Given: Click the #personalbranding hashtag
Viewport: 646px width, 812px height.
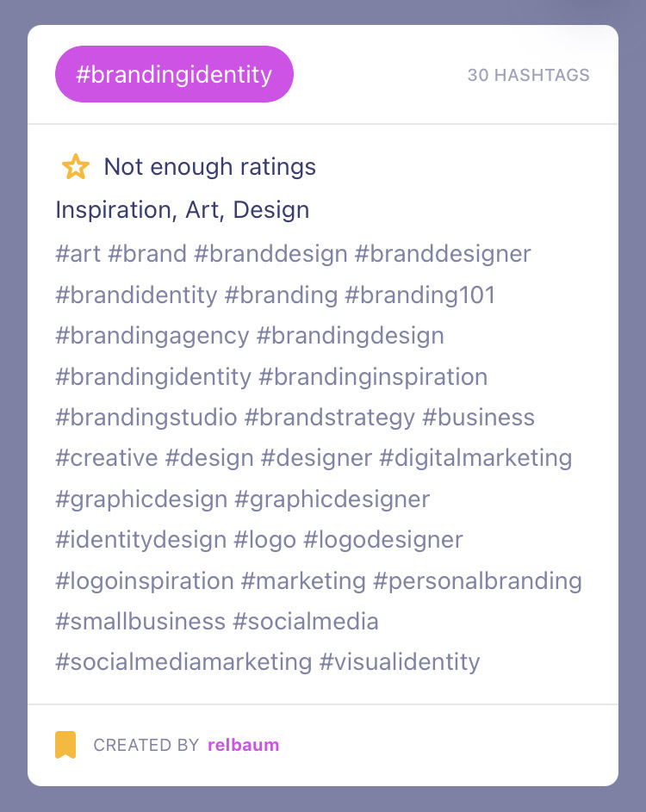Looking at the screenshot, I should coord(478,580).
